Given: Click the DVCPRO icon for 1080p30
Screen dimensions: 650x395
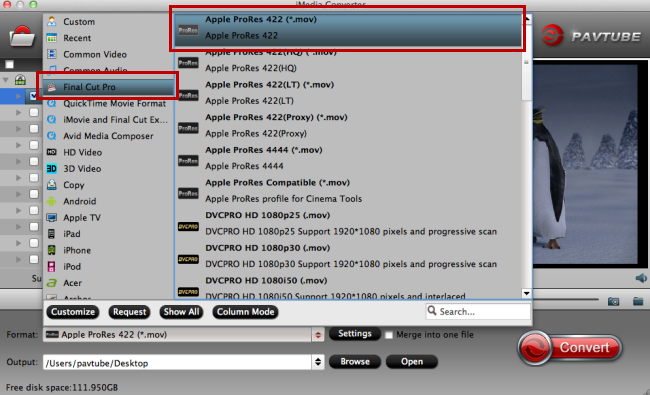Looking at the screenshot, I should (x=188, y=259).
